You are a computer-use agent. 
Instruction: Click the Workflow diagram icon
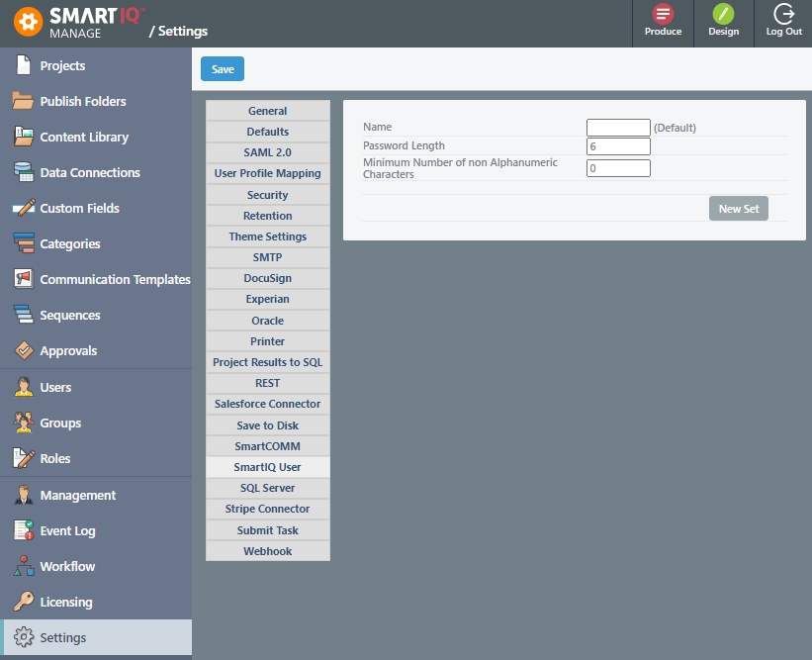[x=24, y=566]
